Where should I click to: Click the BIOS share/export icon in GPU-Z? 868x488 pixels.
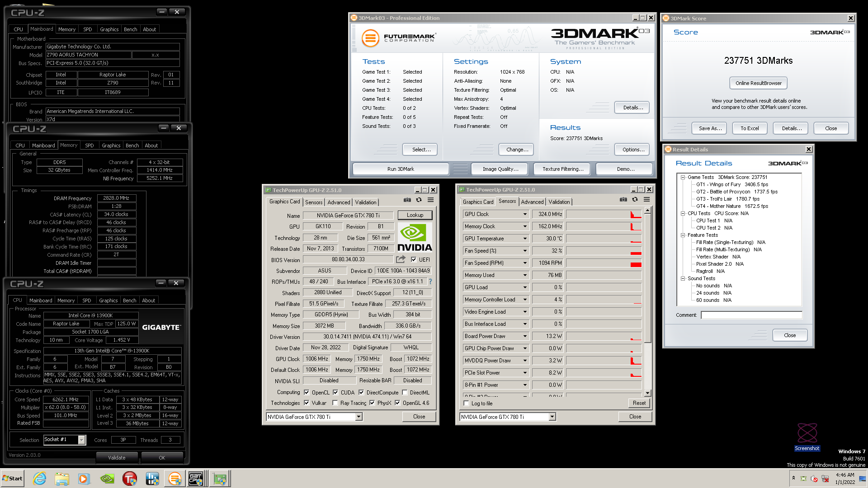[x=401, y=259]
